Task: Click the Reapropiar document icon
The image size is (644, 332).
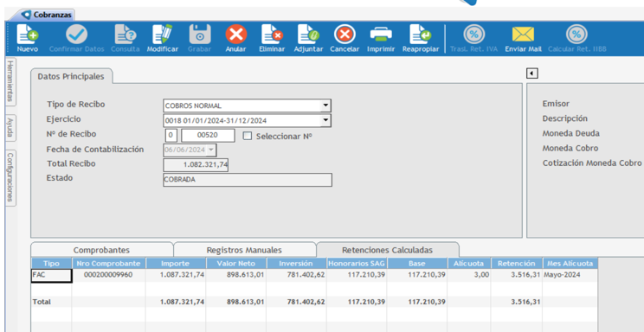Action: coord(421,35)
